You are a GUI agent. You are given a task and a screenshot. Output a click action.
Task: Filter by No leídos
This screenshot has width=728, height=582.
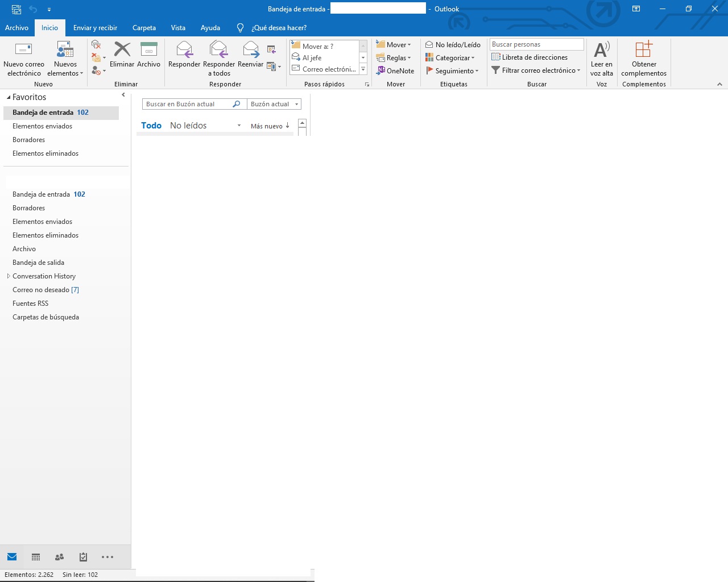(188, 126)
